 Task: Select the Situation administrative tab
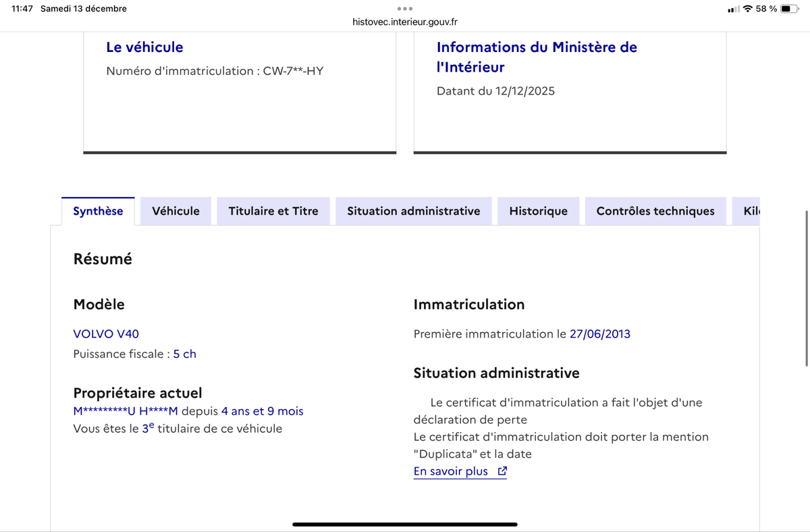pyautogui.click(x=414, y=211)
